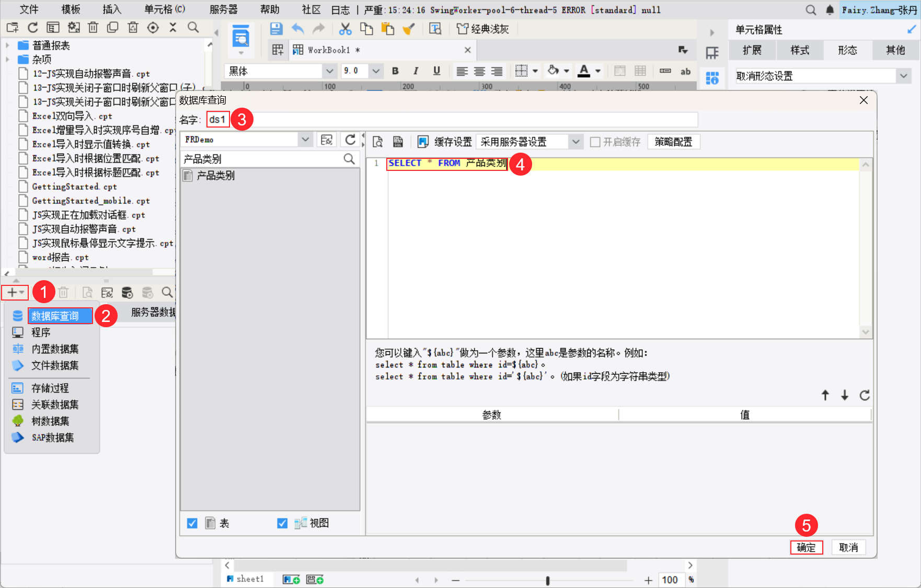The height and width of the screenshot is (588, 921).
Task: Select 内置数据集 menu entry
Action: tap(55, 349)
